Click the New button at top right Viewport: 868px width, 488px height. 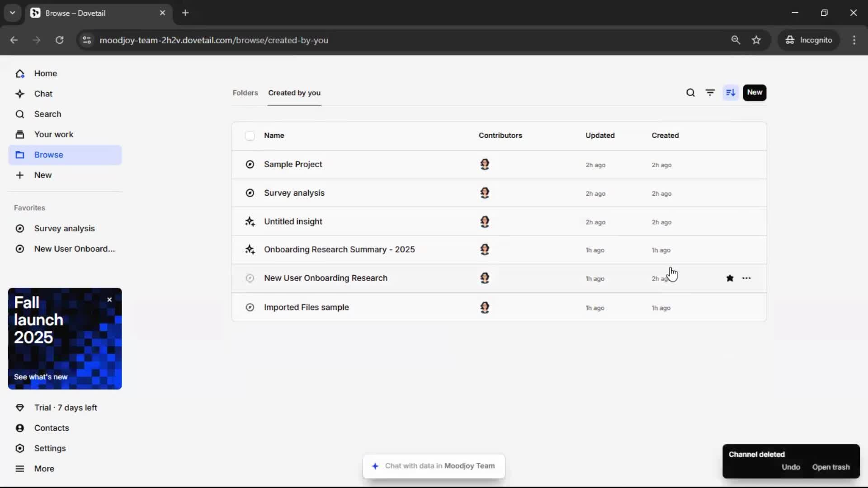tap(754, 93)
